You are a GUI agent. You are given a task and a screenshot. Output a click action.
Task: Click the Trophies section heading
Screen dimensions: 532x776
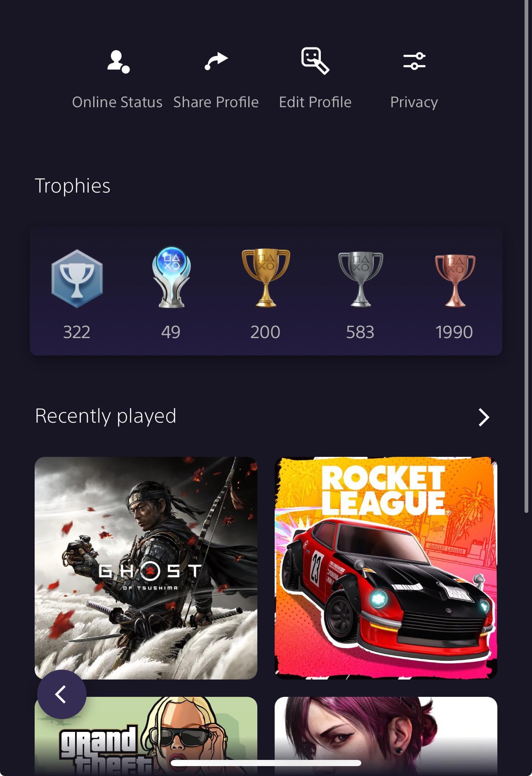click(73, 186)
